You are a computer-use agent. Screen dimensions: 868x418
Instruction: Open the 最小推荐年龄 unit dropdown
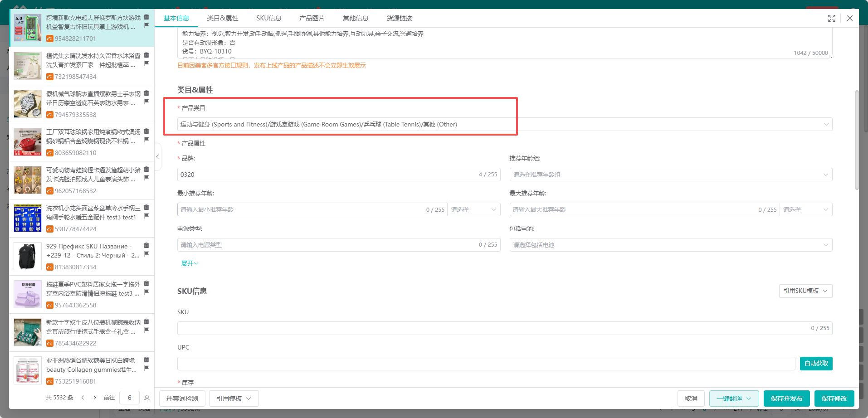pos(473,209)
